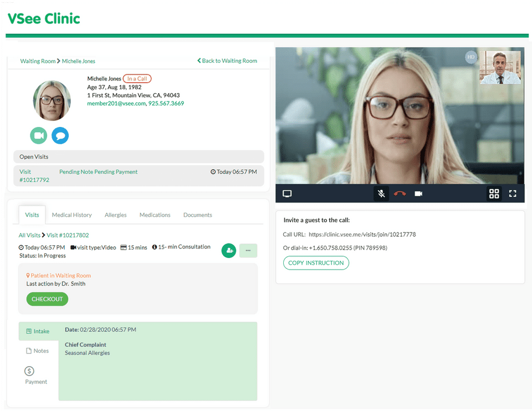Click Michelle Jones breadcrumb link
Screen dimensions: 532x411
pos(78,61)
